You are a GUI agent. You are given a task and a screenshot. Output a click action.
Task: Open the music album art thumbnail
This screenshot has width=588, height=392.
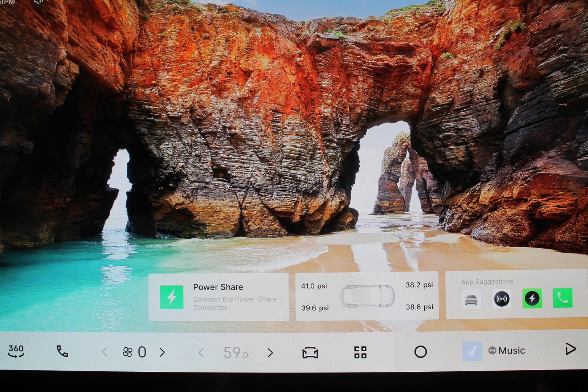point(472,351)
